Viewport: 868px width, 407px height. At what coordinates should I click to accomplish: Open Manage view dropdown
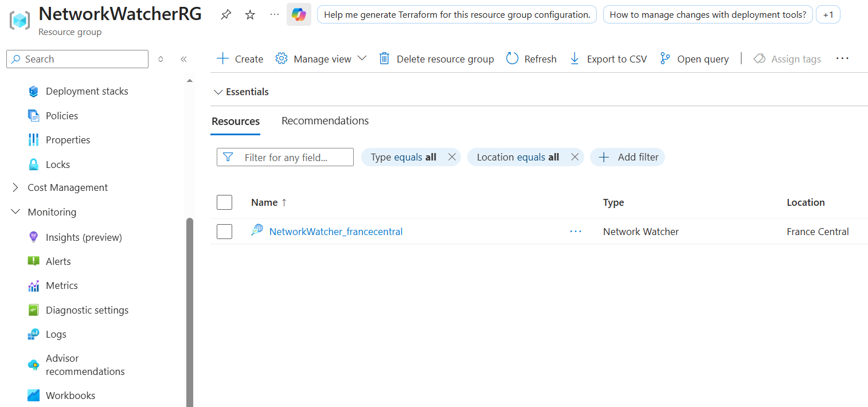pos(320,59)
